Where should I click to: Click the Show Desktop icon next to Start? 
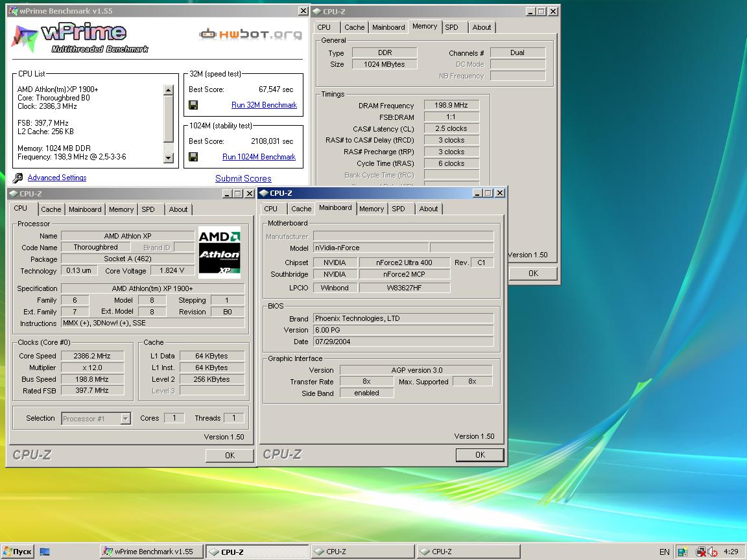(45, 552)
